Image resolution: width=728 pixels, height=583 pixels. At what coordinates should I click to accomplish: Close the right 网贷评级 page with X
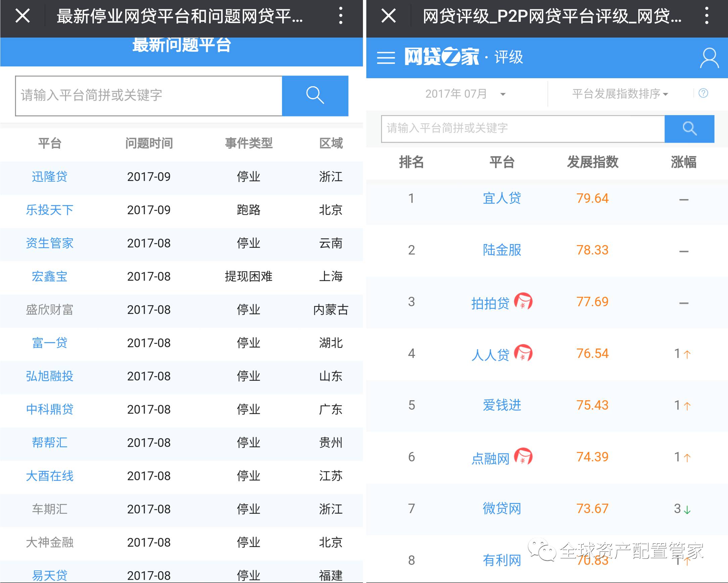pos(388,16)
